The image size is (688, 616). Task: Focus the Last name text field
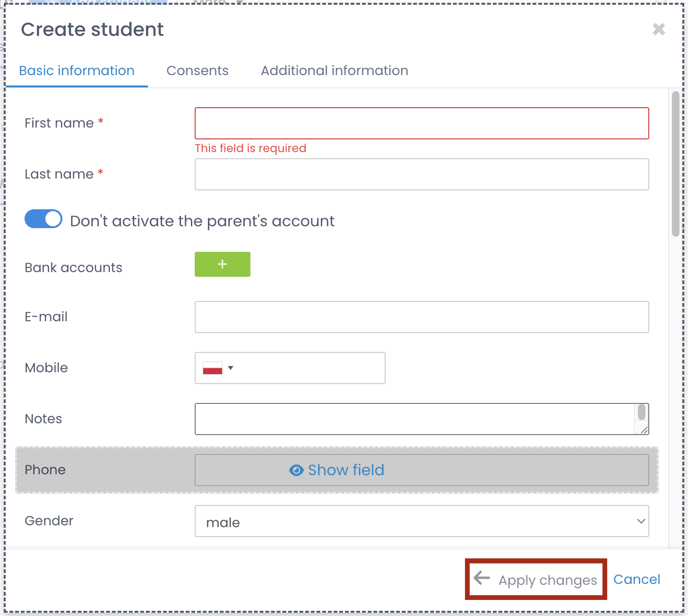pyautogui.click(x=421, y=174)
